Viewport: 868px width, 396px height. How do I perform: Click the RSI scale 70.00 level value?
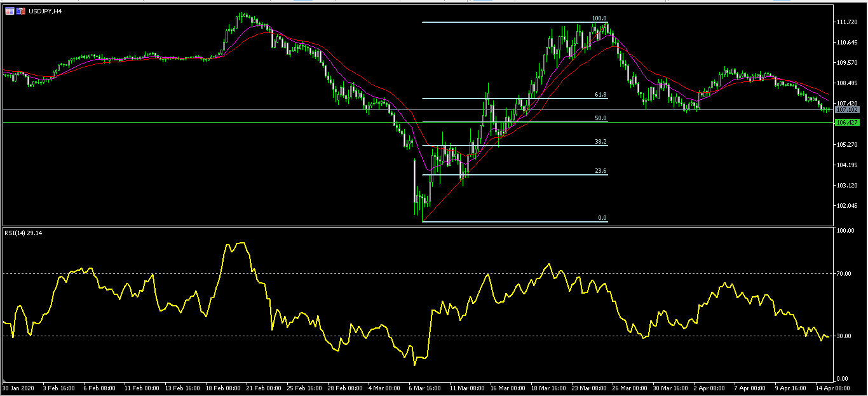coord(844,274)
